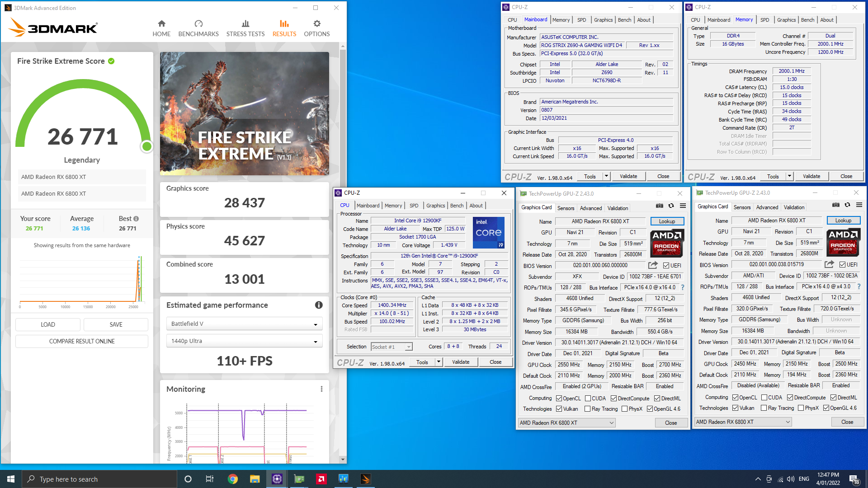Open the 3DMark Home section

pos(161,28)
